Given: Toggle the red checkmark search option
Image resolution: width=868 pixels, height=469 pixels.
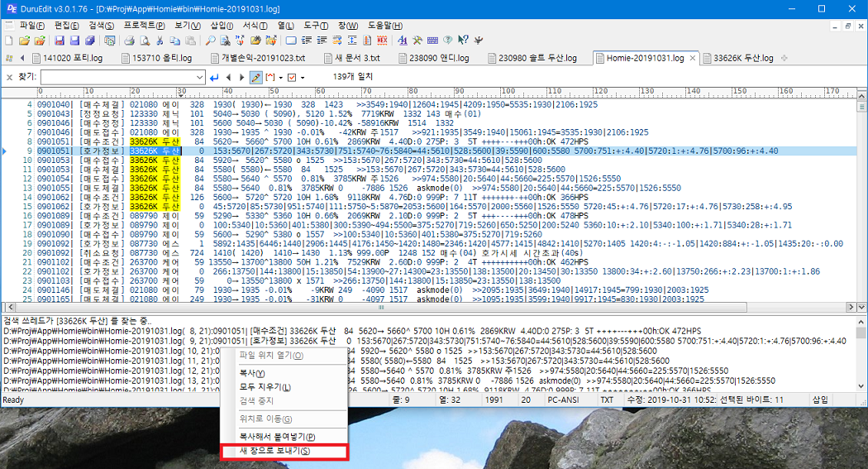Looking at the screenshot, I should pyautogui.click(x=292, y=78).
